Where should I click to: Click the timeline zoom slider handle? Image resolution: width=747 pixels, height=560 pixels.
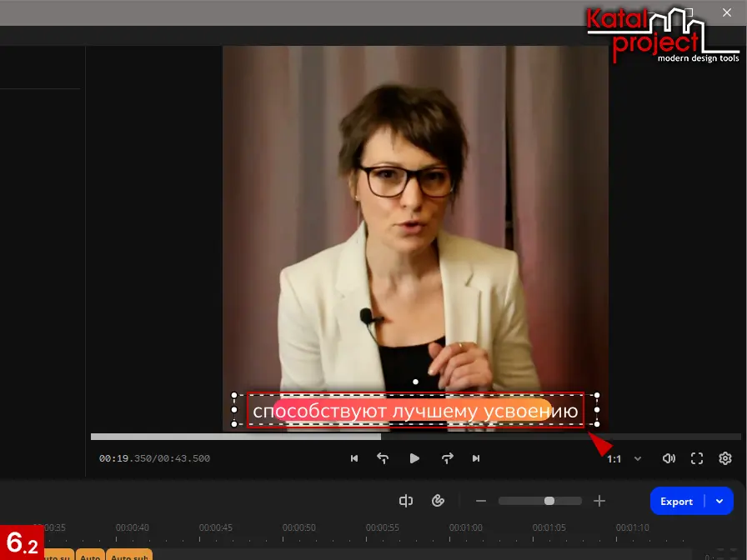[x=549, y=501]
